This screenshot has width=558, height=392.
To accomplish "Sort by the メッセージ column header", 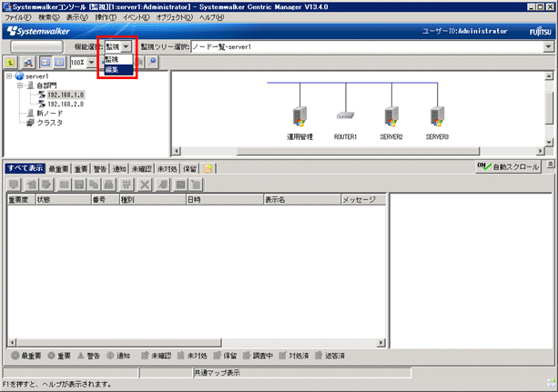I will [x=363, y=199].
